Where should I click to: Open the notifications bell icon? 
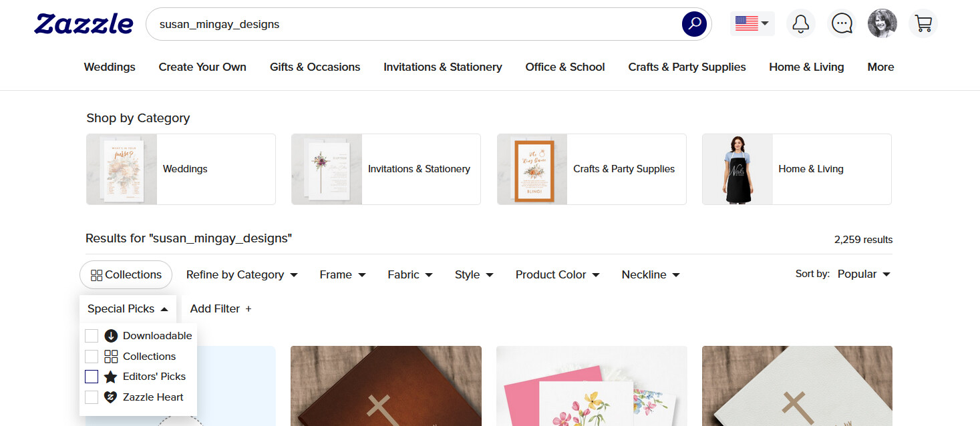(x=800, y=24)
